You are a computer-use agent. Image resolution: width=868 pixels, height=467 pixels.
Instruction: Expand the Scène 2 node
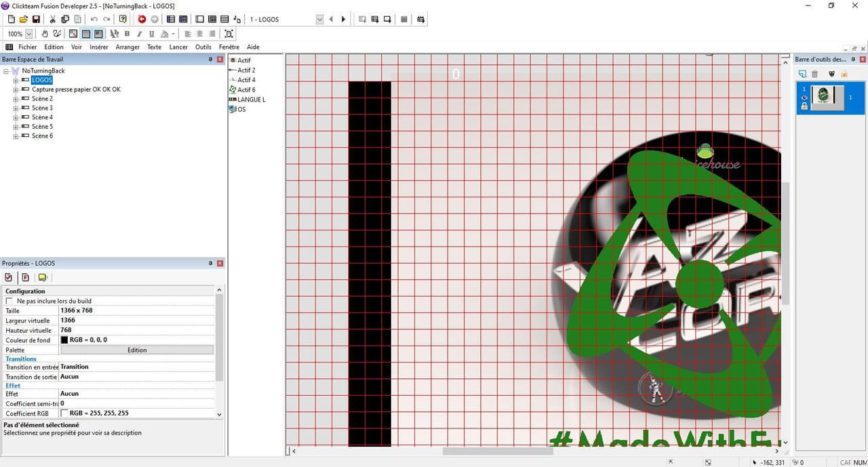click(x=16, y=99)
